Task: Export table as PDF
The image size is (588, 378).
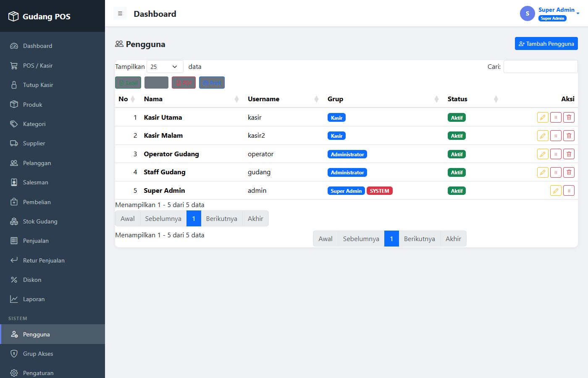Action: [x=184, y=83]
